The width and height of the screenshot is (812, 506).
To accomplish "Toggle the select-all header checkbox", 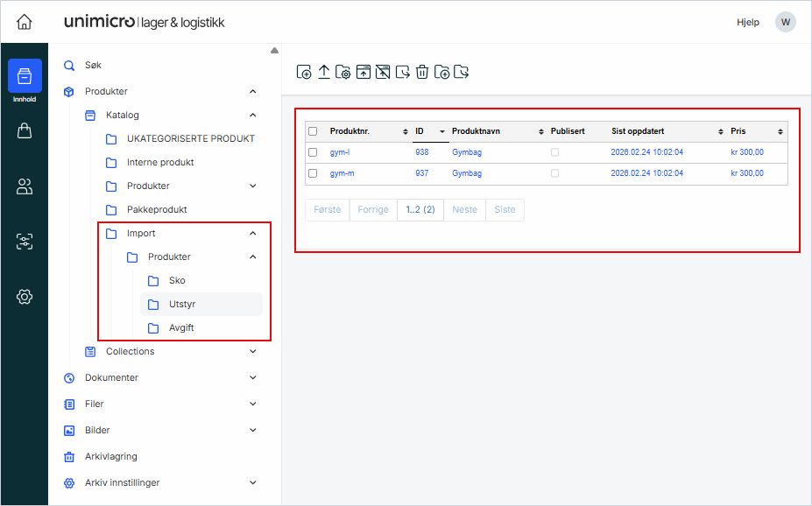I will tap(313, 131).
